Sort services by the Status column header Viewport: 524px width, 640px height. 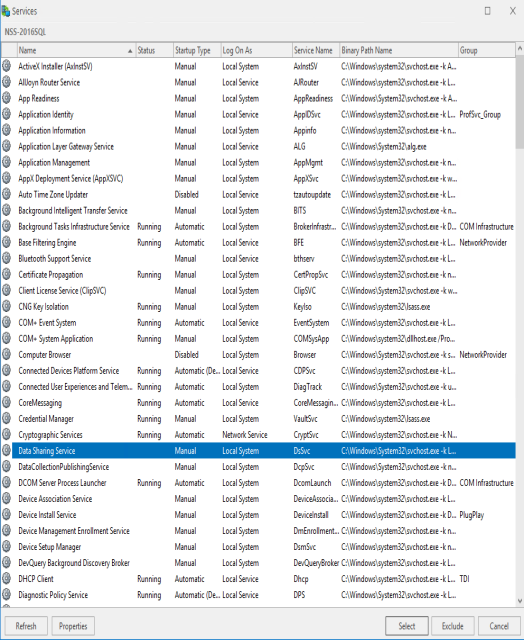(154, 50)
